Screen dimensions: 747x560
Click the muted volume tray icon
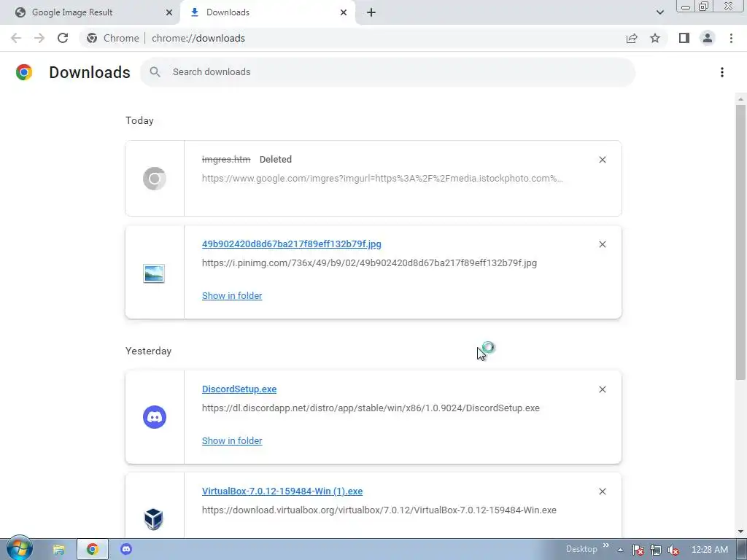click(x=673, y=550)
